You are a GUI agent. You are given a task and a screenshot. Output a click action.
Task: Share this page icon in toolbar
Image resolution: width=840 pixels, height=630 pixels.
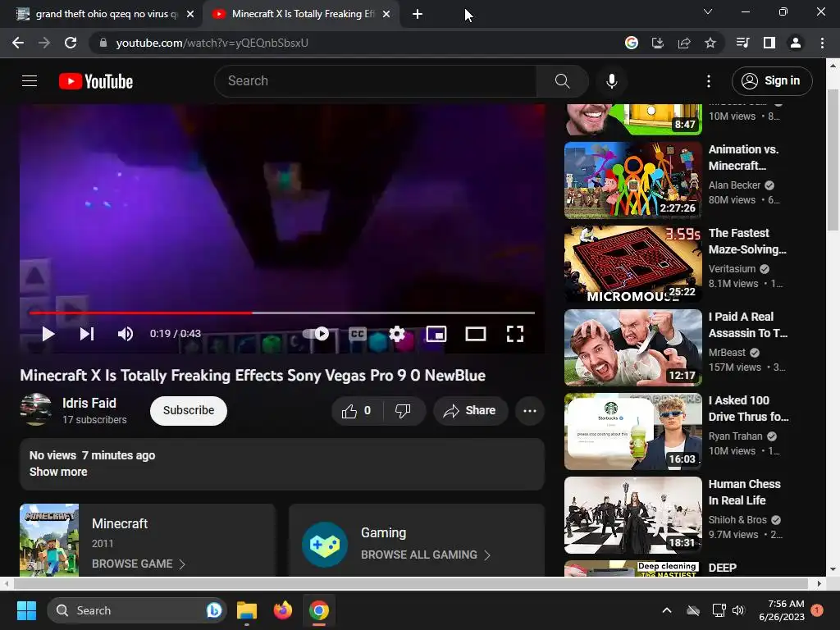click(x=684, y=43)
